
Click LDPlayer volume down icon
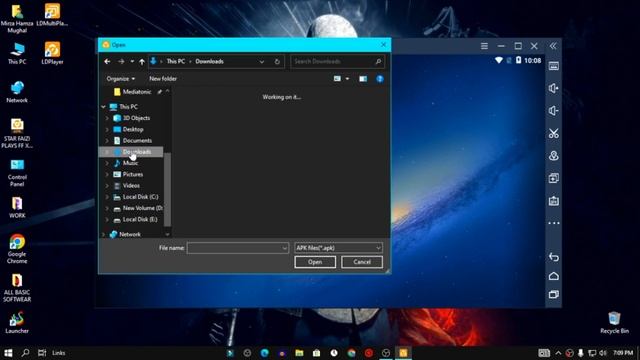[553, 111]
